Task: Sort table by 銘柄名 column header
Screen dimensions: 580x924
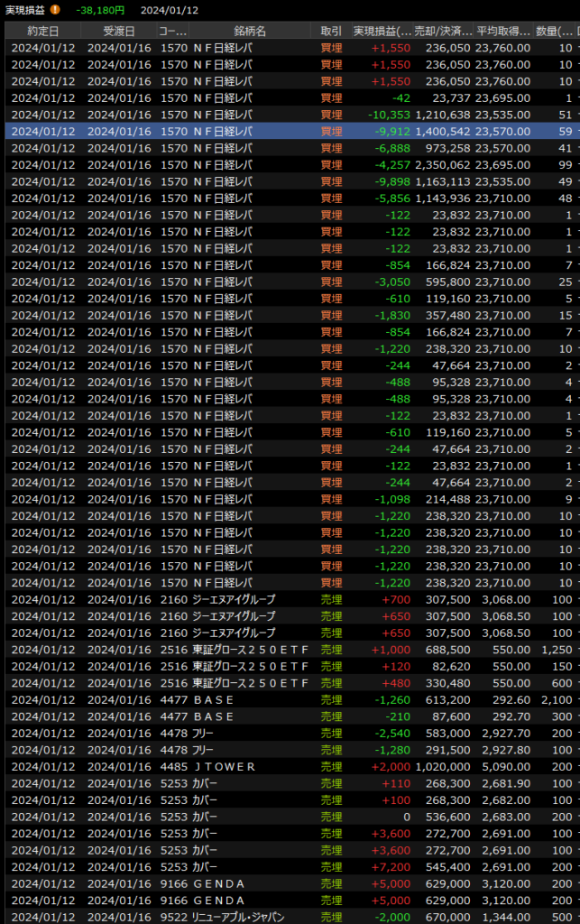Action: 250,31
